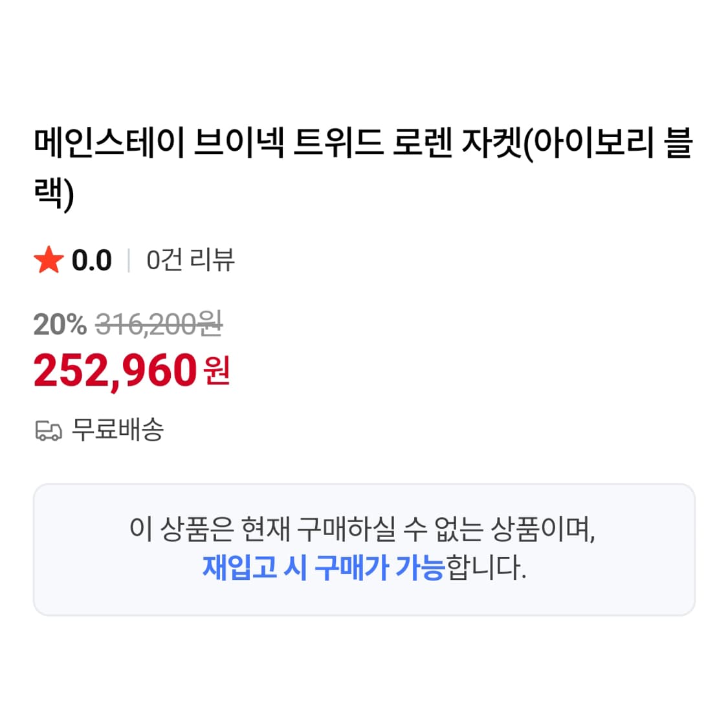Click the star symbol above the price

point(49,260)
